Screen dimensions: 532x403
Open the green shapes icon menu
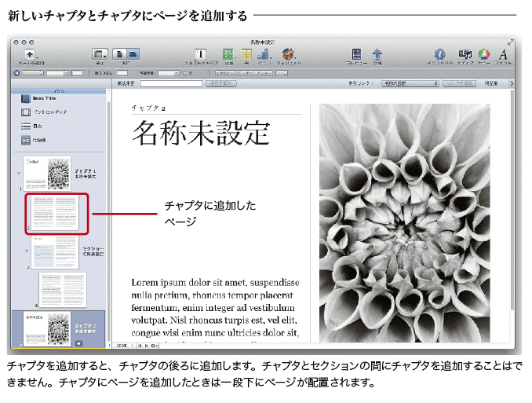tap(228, 54)
